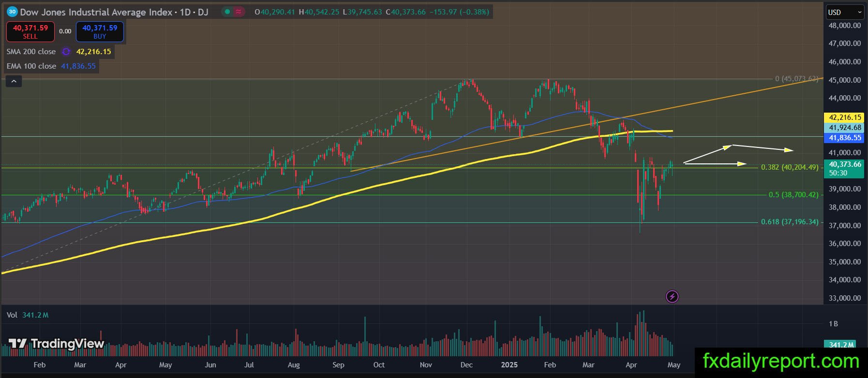Click the light blue 41,924.68 price-scale label
Image resolution: width=868 pixels, height=378 pixels.
(x=845, y=128)
